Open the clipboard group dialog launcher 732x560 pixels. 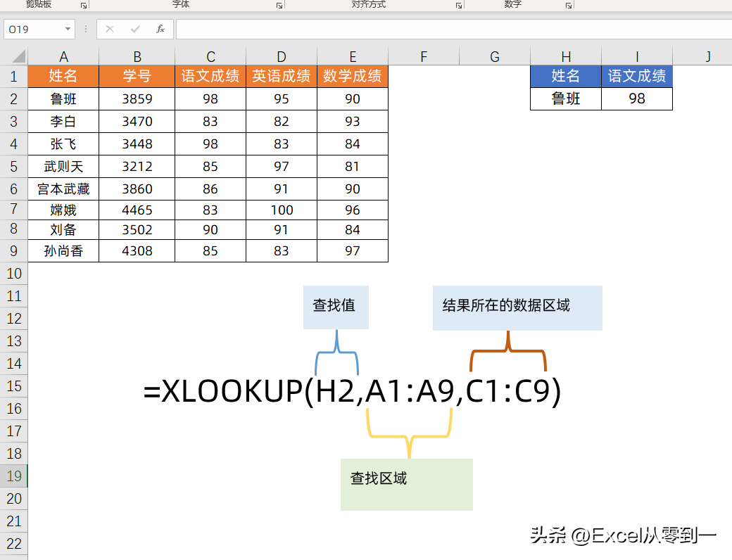pyautogui.click(x=84, y=6)
